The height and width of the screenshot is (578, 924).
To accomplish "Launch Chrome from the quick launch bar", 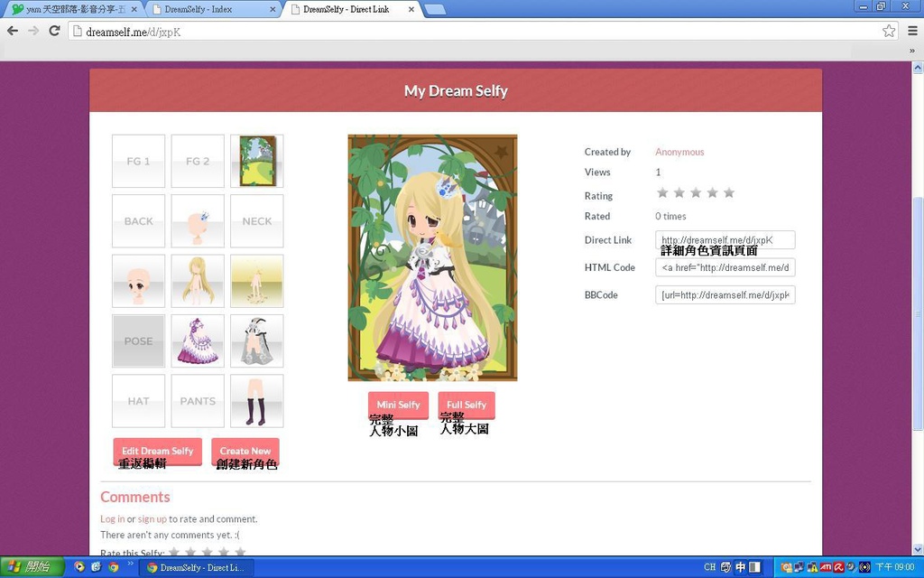I will tap(113, 567).
